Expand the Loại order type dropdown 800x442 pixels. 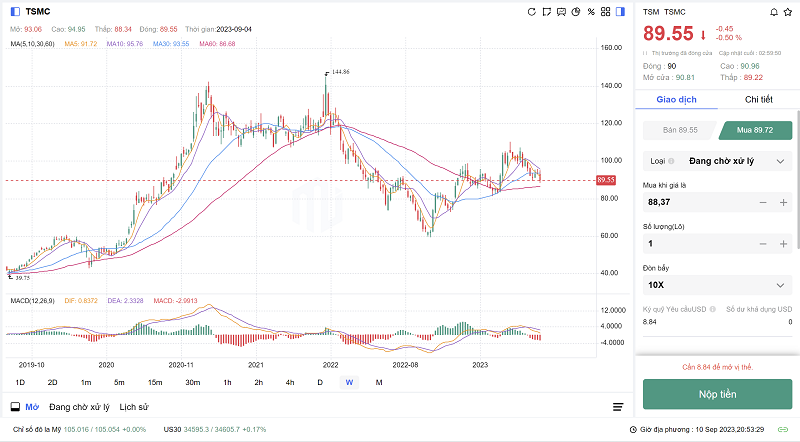[717, 161]
